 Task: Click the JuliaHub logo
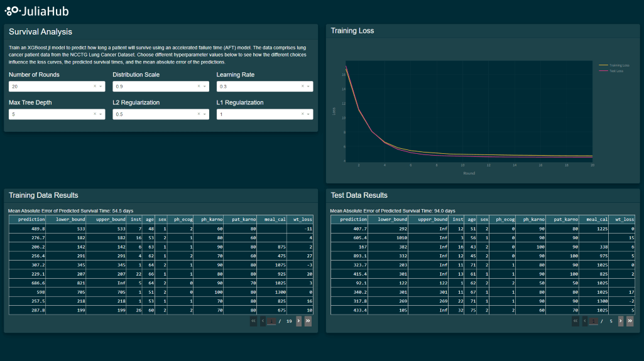(x=37, y=11)
